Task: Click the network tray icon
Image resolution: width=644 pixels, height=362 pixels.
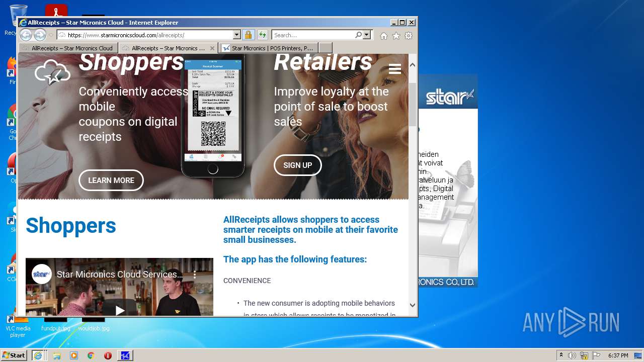Action: 584,355
